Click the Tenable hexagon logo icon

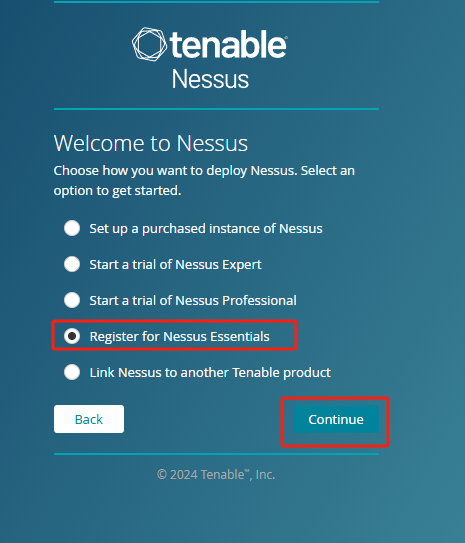[x=149, y=44]
